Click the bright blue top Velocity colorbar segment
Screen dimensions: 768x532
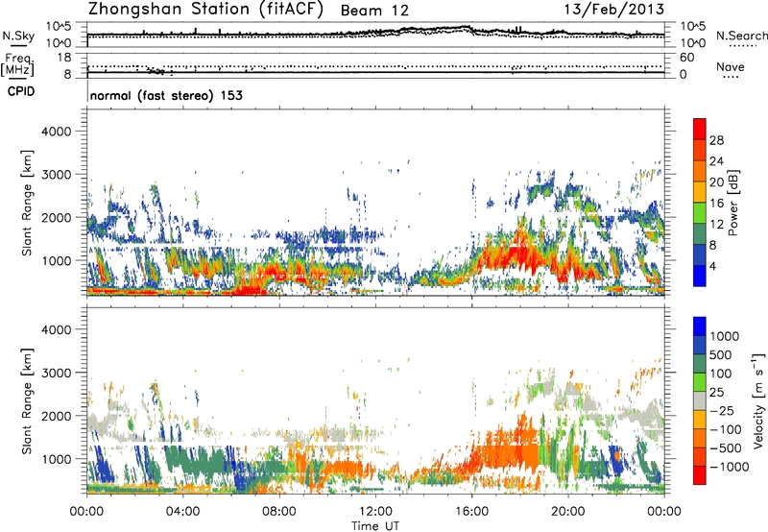pyautogui.click(x=700, y=326)
